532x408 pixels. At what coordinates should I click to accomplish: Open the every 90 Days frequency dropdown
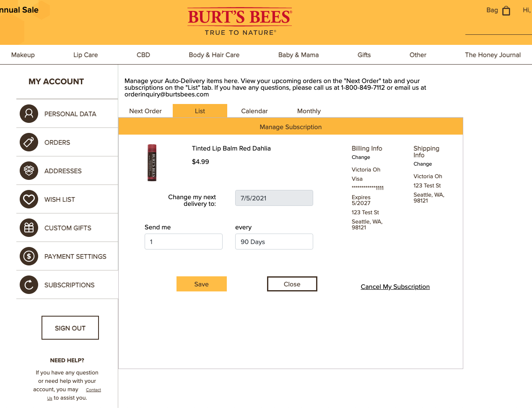tap(274, 242)
